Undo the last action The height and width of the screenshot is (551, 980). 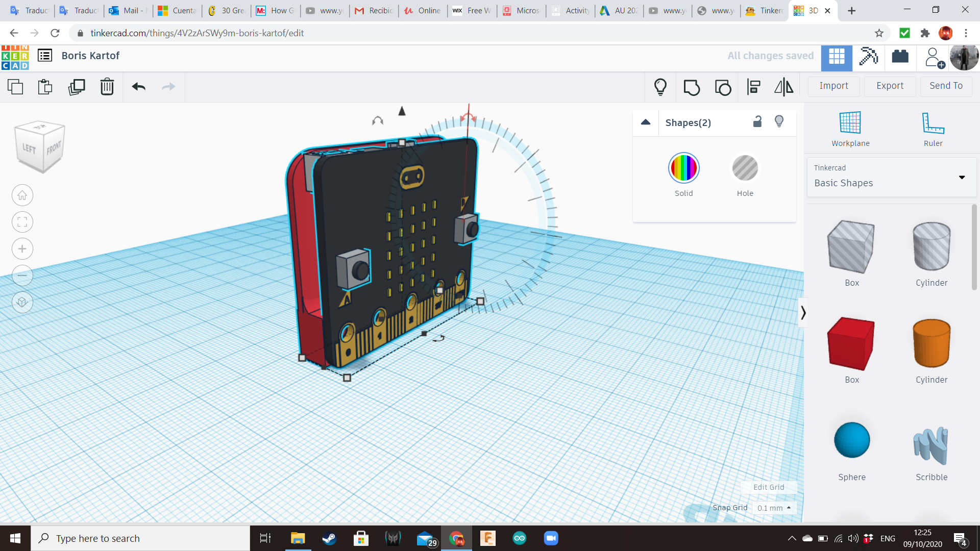tap(137, 87)
